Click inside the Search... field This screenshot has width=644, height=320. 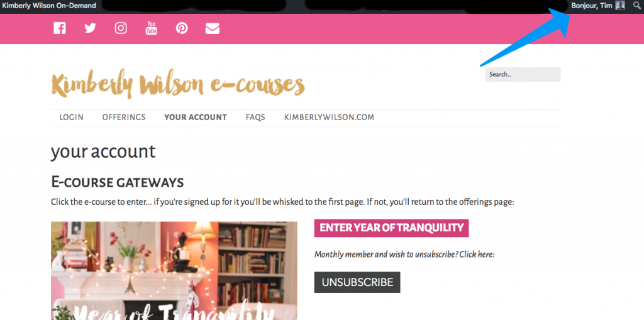click(523, 74)
